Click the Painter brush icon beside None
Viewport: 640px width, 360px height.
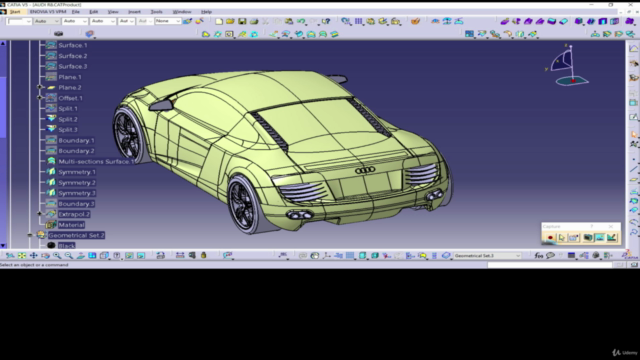(187, 21)
